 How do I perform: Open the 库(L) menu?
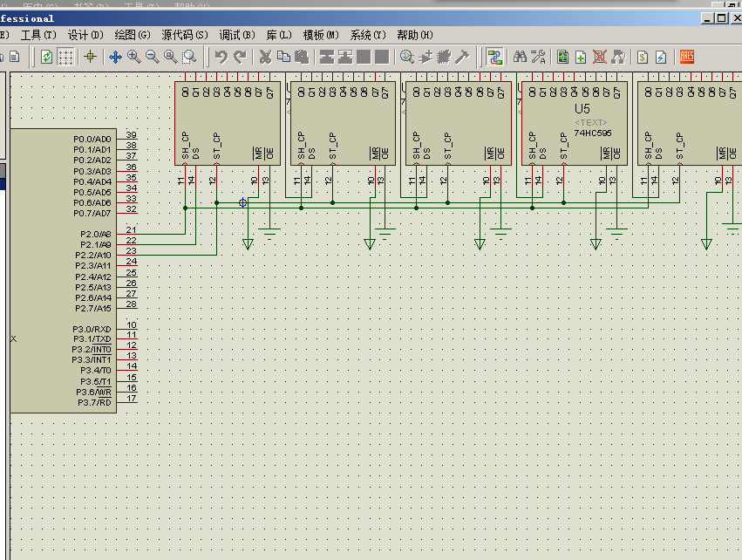click(279, 35)
